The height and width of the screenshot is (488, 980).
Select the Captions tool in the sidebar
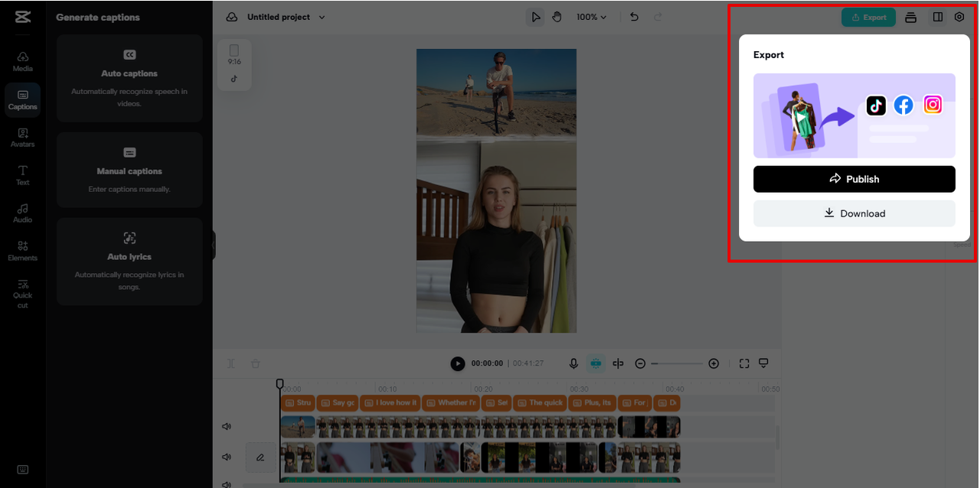pyautogui.click(x=22, y=98)
